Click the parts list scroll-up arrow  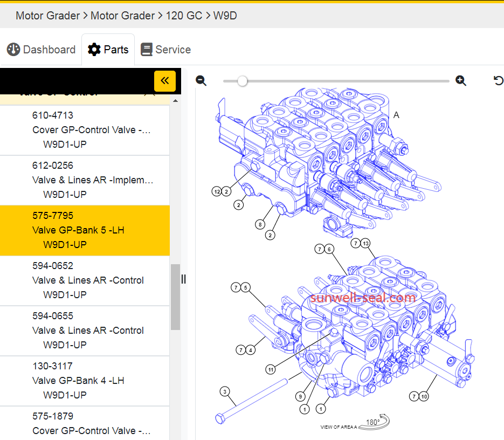(175, 101)
